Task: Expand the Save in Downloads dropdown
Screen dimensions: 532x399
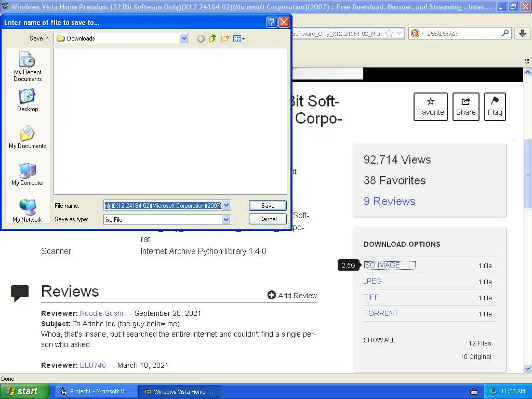Action: [184, 38]
